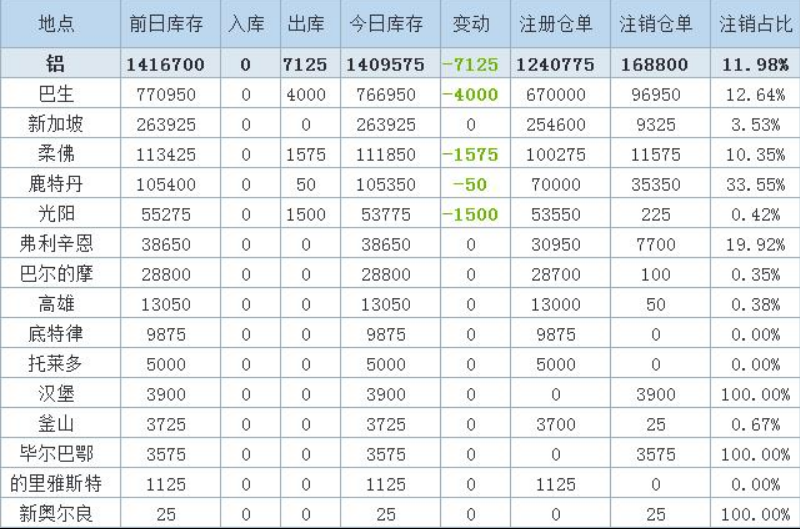800x529 pixels.
Task: Select the 1240775 registered warrants total
Action: [x=556, y=65]
